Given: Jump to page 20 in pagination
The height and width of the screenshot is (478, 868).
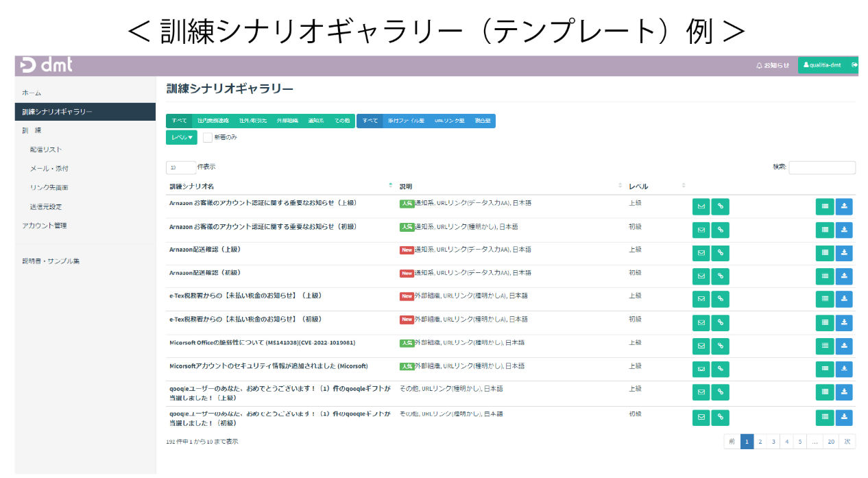Looking at the screenshot, I should click(830, 442).
